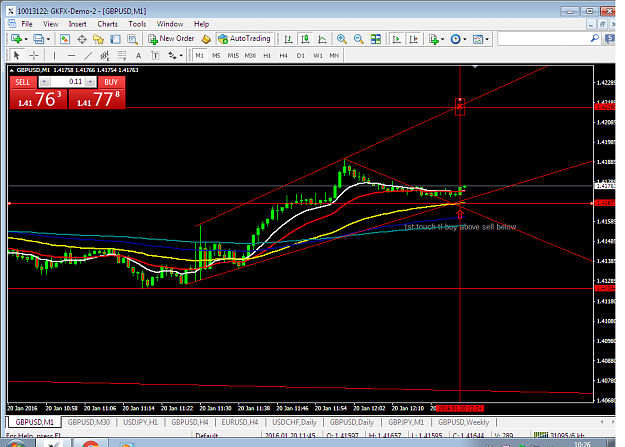Switch to H1 timeframe

pyautogui.click(x=267, y=55)
